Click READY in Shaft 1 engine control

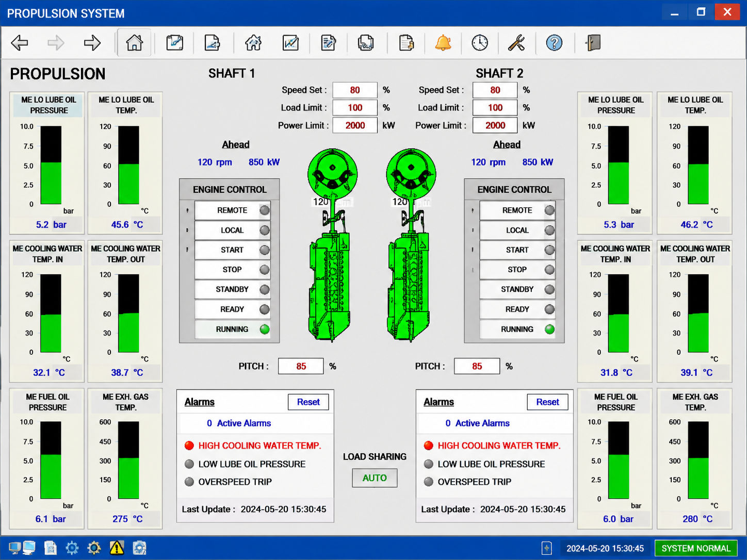click(232, 309)
